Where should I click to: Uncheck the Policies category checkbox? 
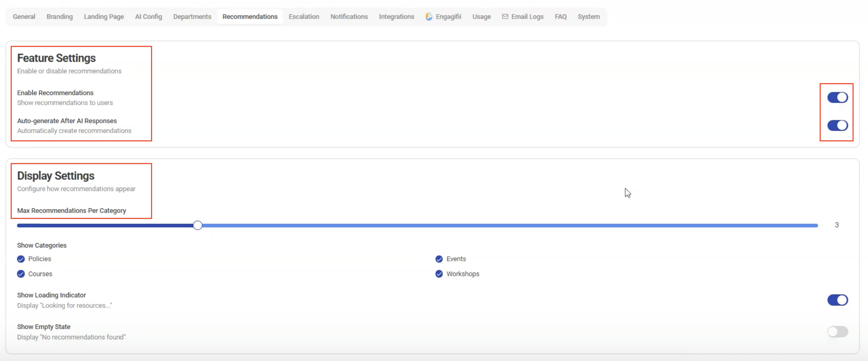point(21,259)
